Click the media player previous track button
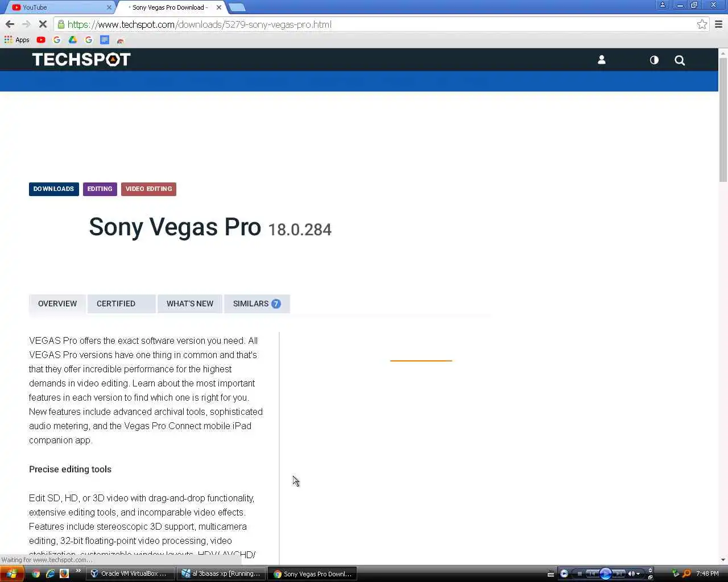 tap(591, 573)
